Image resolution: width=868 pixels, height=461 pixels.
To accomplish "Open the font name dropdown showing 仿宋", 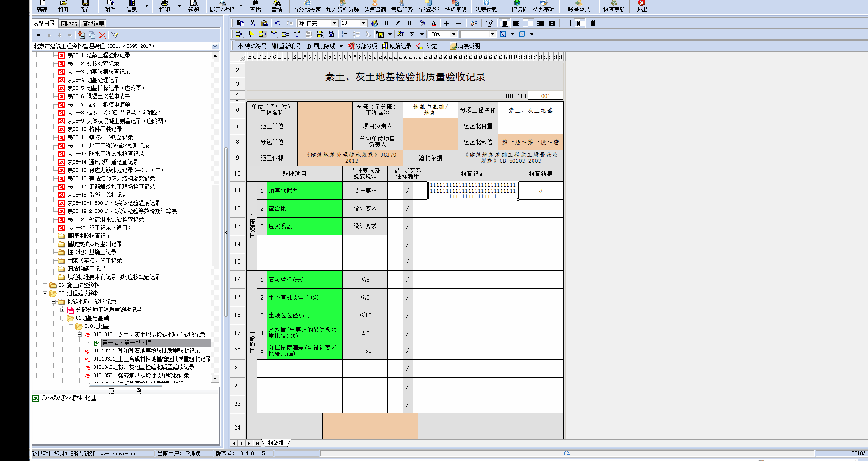I will (x=334, y=23).
